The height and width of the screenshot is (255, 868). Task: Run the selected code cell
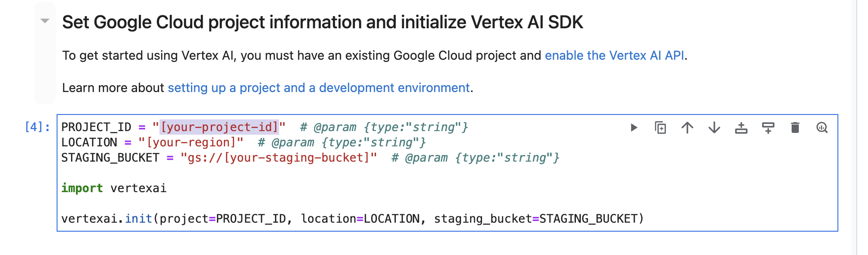pyautogui.click(x=633, y=127)
